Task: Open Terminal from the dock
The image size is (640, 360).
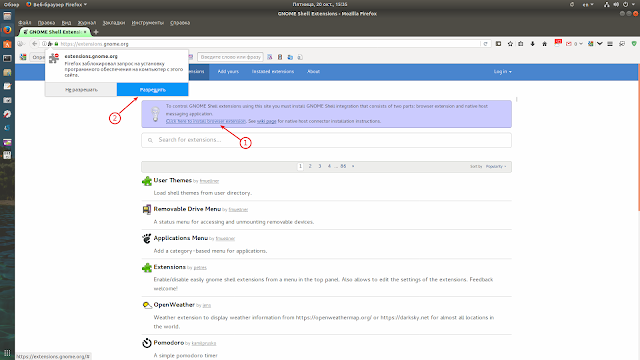Action: (7, 58)
